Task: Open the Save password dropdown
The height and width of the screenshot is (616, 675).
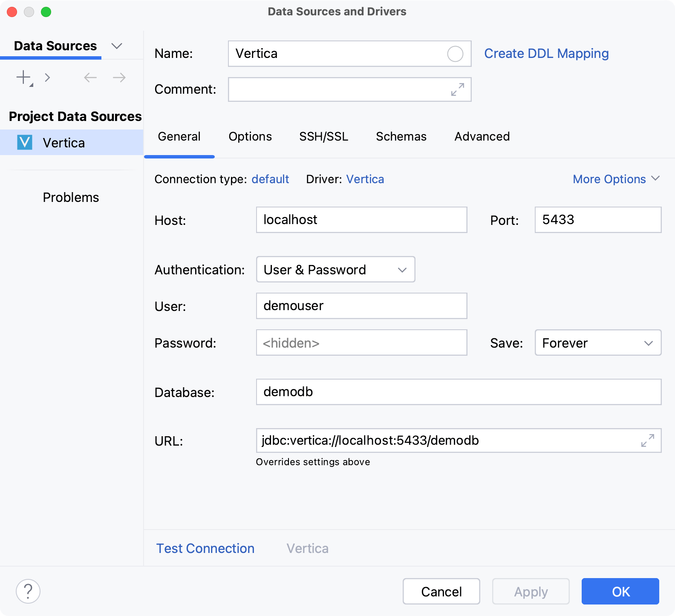Action: coord(597,343)
